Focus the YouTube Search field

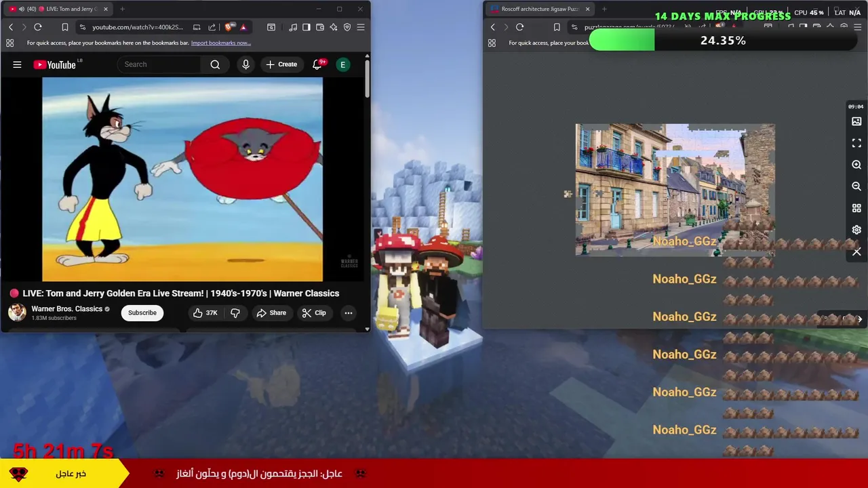tap(159, 64)
